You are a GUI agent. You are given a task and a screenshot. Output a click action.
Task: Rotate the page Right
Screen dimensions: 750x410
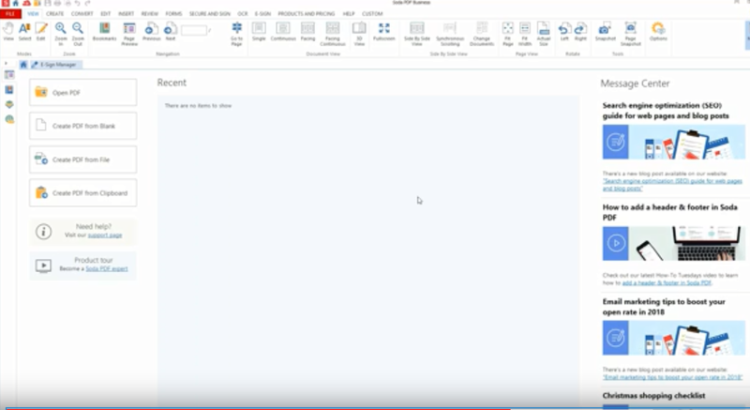click(581, 32)
